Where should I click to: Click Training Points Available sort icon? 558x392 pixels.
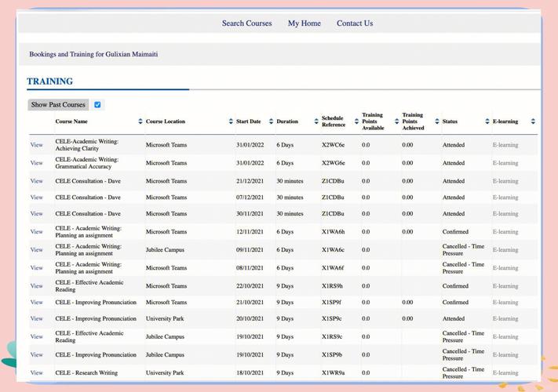pyautogui.click(x=396, y=122)
